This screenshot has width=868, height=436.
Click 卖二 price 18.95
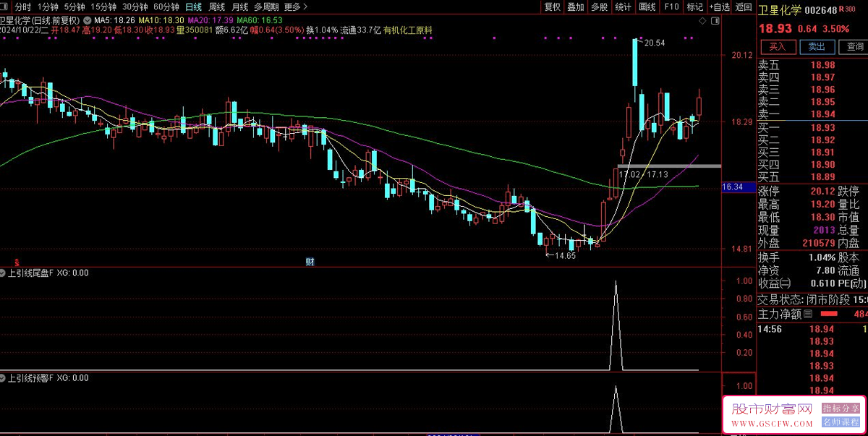[822, 102]
